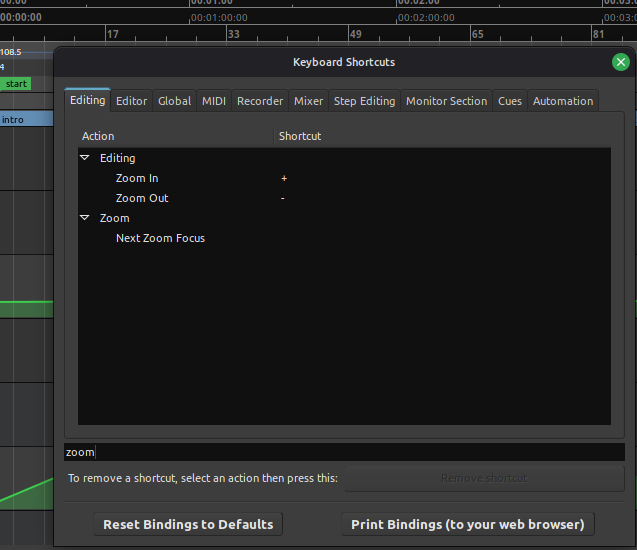Open the Editor tab
The width and height of the screenshot is (637, 550).
point(132,101)
